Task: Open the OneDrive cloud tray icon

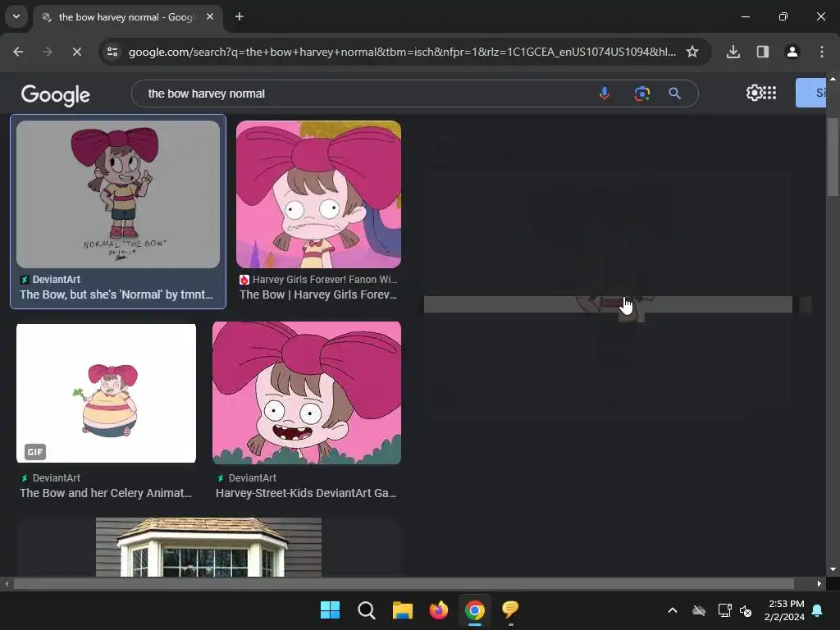Action: tap(699, 609)
